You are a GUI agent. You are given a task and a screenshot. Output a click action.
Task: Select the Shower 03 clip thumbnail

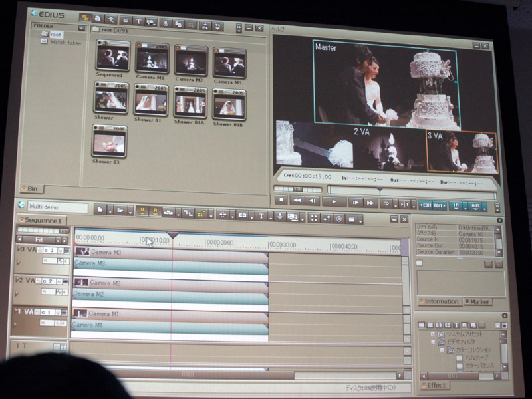tap(109, 141)
